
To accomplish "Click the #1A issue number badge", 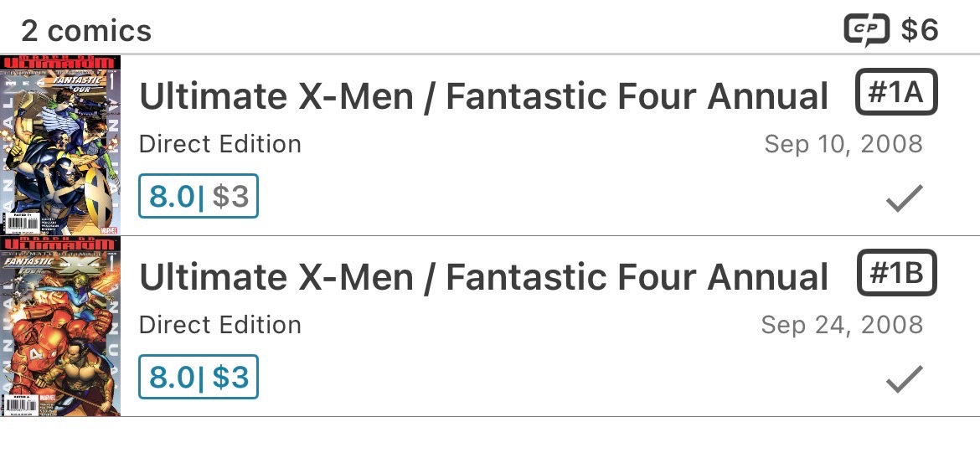I will (x=895, y=94).
